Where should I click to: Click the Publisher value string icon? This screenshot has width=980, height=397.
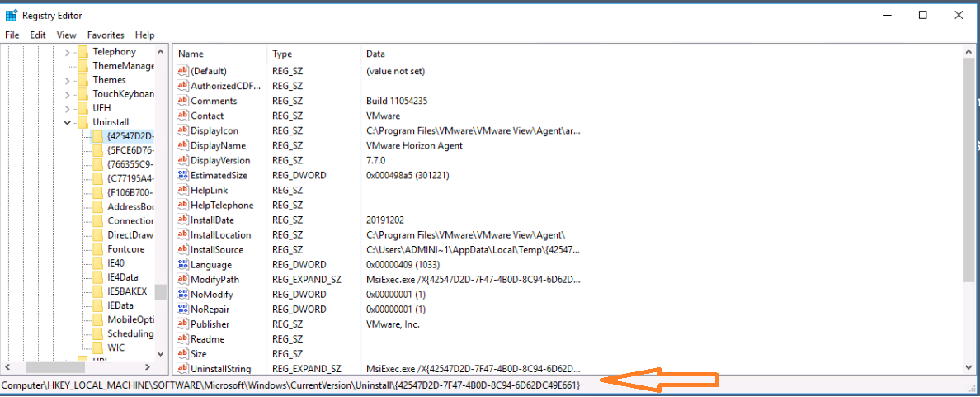[x=183, y=324]
